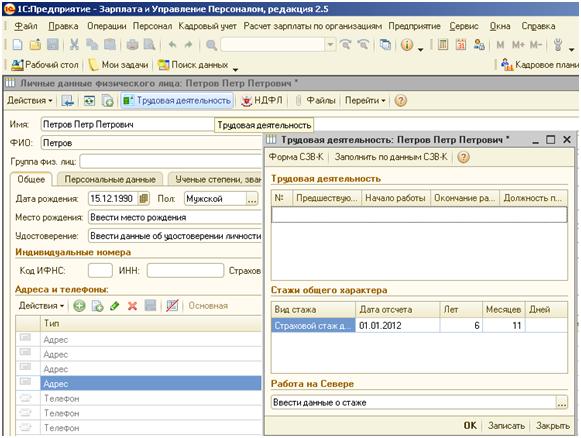Open the НДФЛ button
Viewport: 581px width, 438px height.
tap(262, 100)
